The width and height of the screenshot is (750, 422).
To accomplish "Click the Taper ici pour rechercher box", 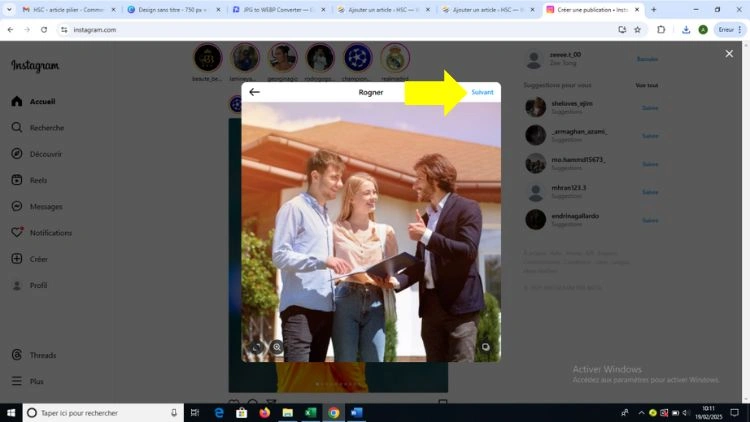I will [103, 412].
